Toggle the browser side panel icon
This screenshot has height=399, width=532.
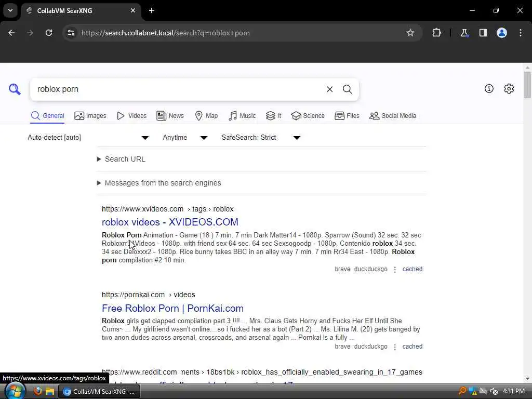click(483, 33)
